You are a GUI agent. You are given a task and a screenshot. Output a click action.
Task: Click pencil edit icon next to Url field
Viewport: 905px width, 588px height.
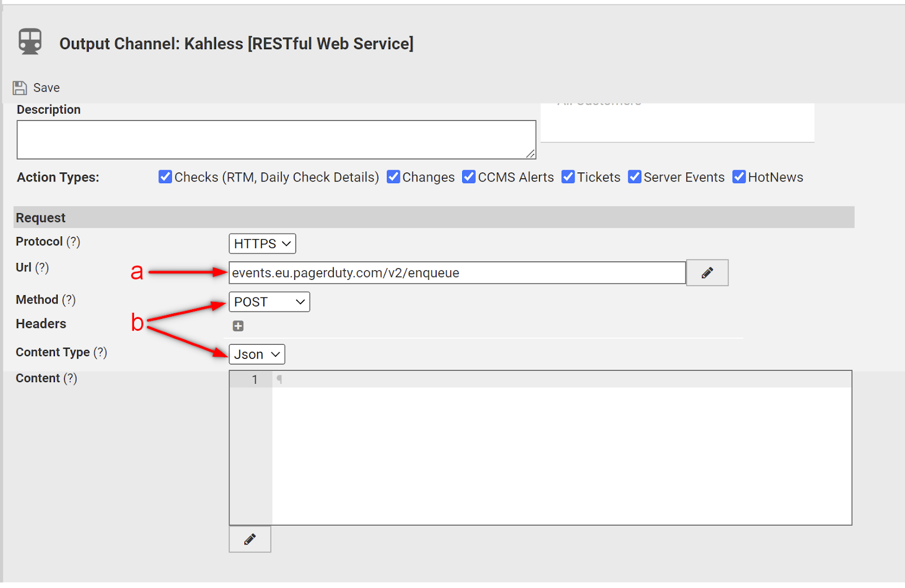point(707,273)
